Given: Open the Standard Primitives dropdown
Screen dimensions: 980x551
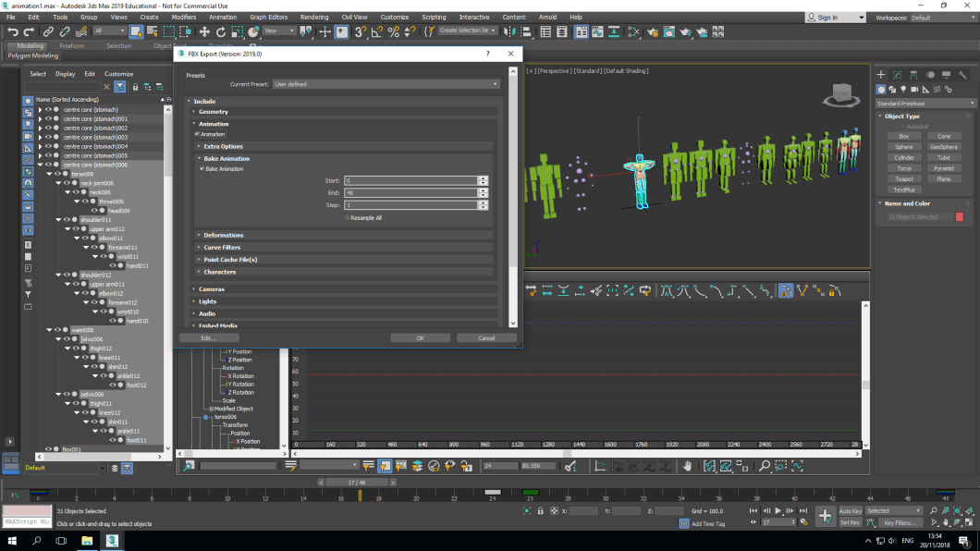Looking at the screenshot, I should [x=925, y=104].
